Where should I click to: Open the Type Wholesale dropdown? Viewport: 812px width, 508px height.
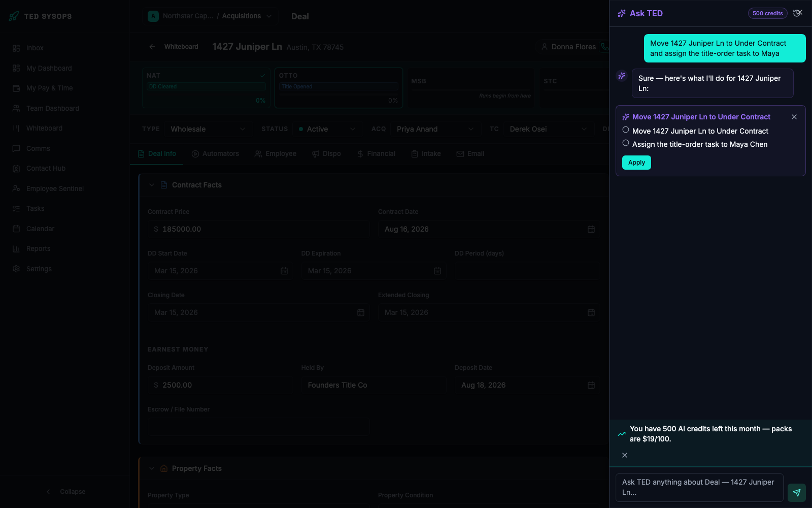click(208, 129)
